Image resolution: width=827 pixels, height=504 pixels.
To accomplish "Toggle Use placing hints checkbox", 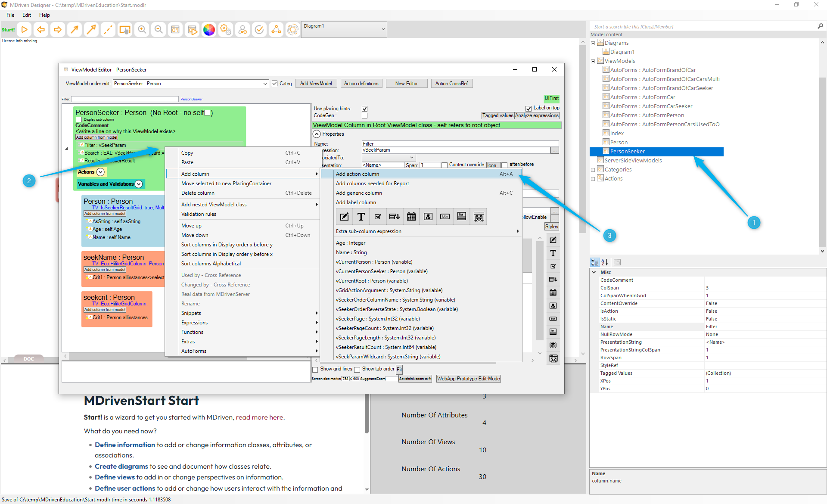I will 365,109.
